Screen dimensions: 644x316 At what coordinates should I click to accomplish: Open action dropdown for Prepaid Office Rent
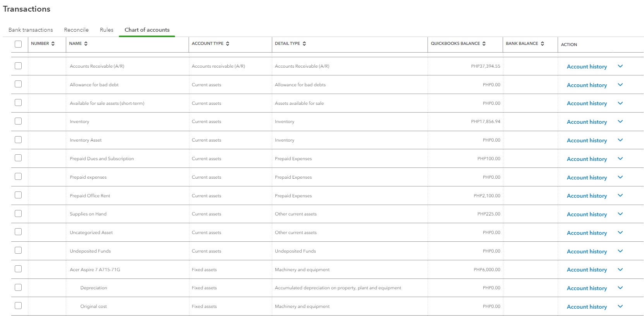click(x=620, y=195)
